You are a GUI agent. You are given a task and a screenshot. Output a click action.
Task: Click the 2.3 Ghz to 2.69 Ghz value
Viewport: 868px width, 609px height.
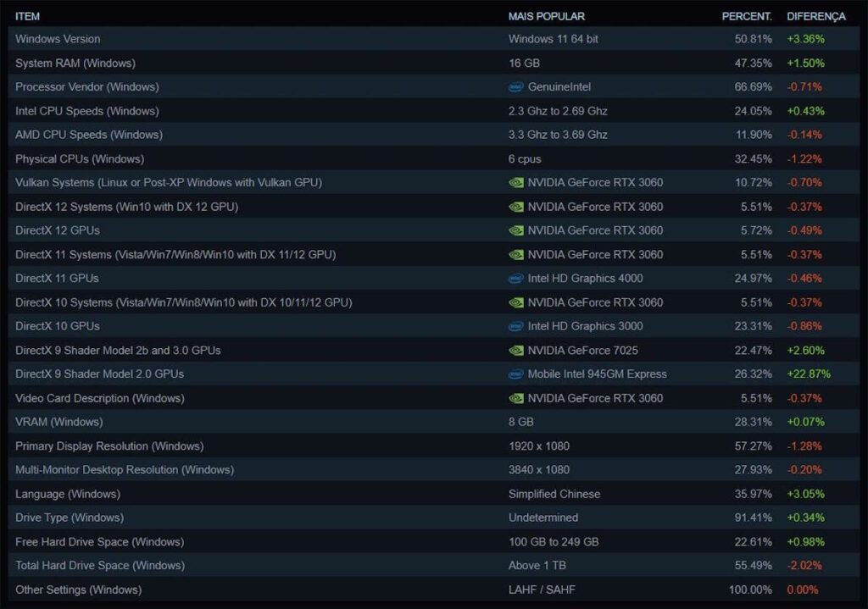558,111
